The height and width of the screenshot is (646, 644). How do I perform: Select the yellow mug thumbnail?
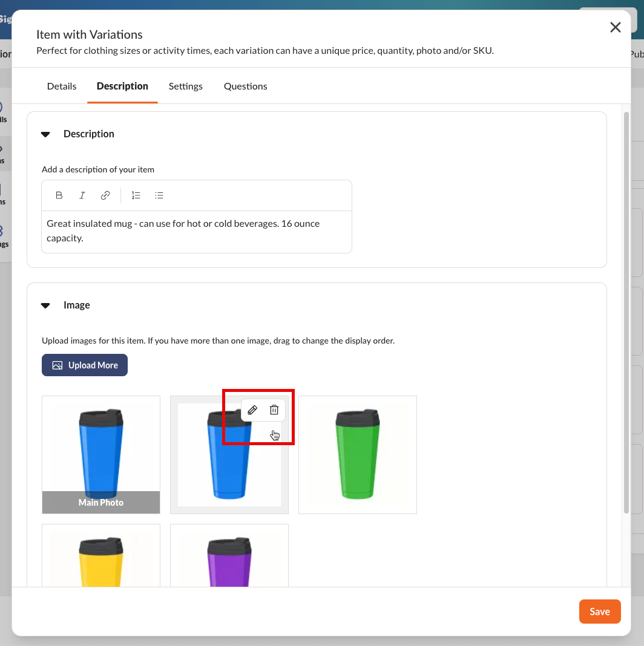tap(101, 555)
